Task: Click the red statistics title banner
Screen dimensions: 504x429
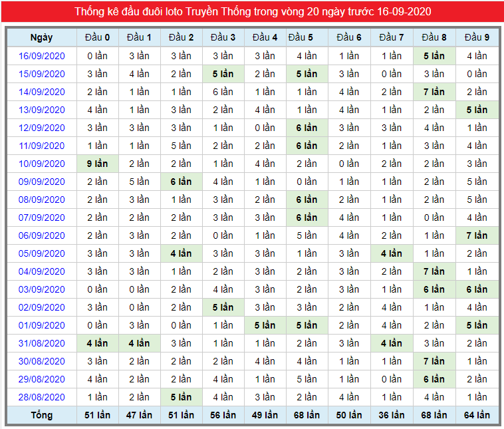Action: pos(253,11)
